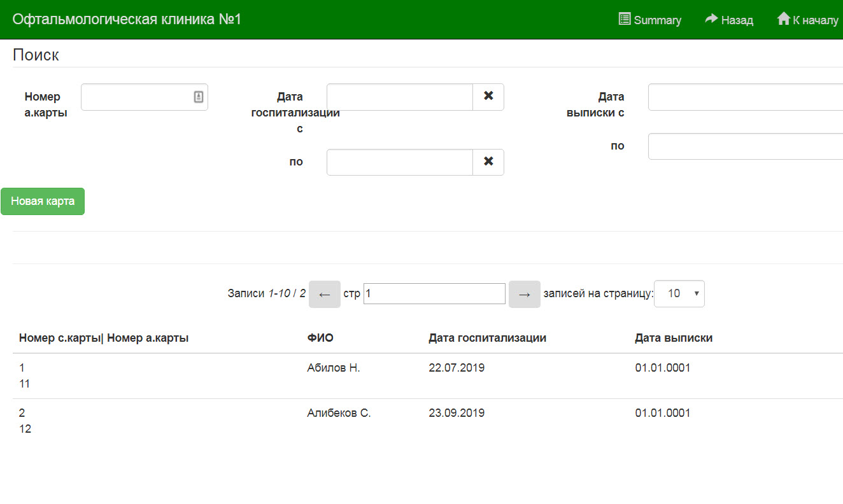Click the Назад arrow icon

[x=711, y=19]
